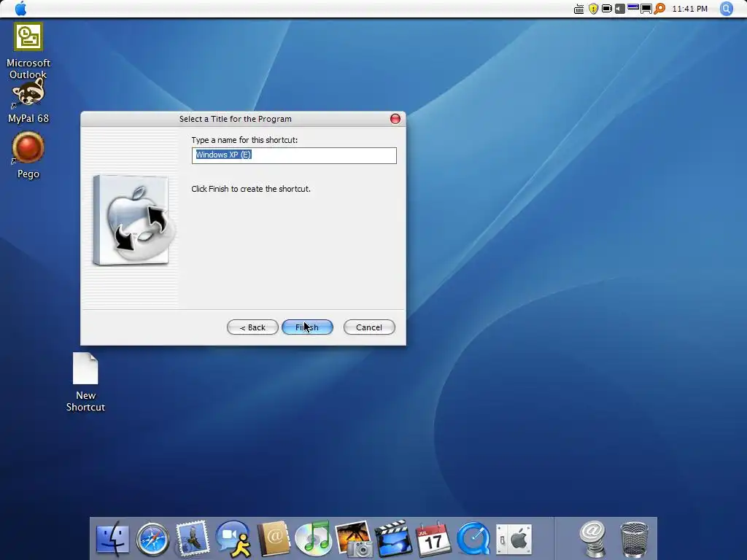Click the Back button in the wizard

coord(252,327)
